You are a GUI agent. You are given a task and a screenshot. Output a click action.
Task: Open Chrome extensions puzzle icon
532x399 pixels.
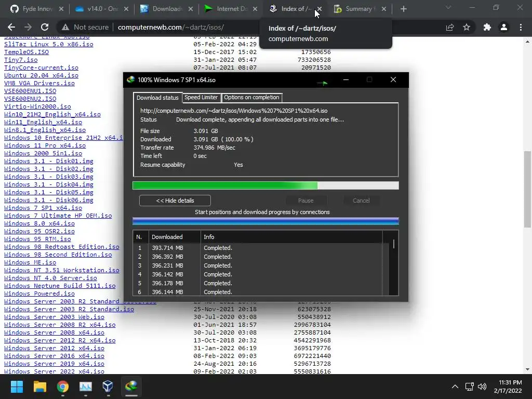487,27
